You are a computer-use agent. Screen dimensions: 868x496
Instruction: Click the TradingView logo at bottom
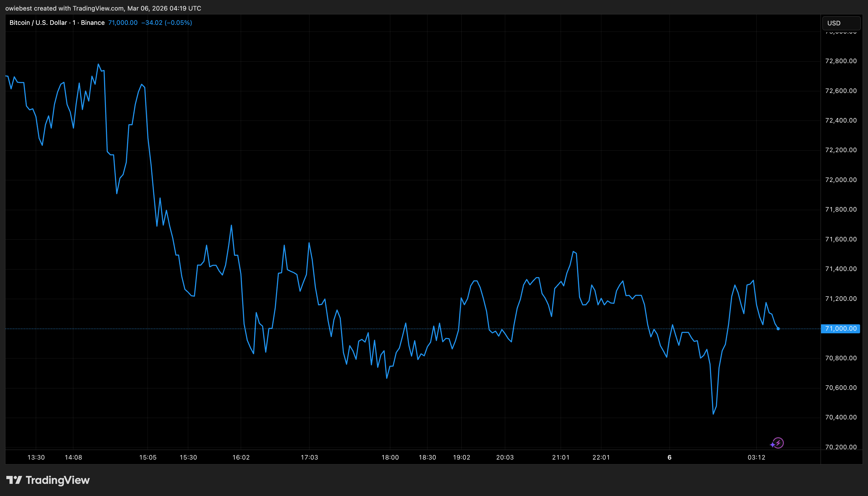48,480
